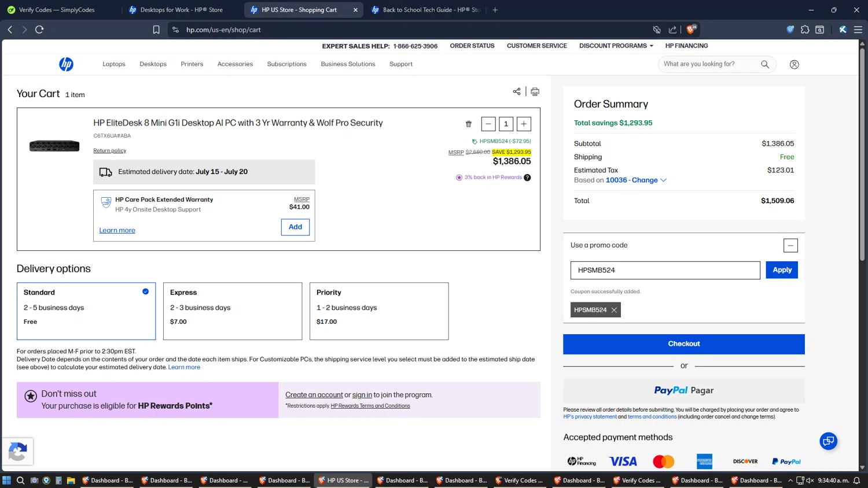
Task: Print the cart using printer icon
Action: coord(535,91)
